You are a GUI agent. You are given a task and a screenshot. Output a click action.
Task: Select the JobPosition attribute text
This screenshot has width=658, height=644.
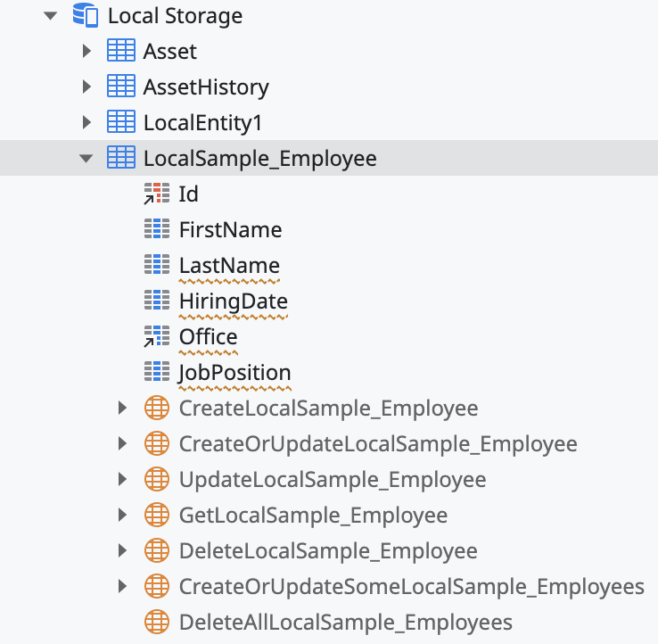point(234,374)
